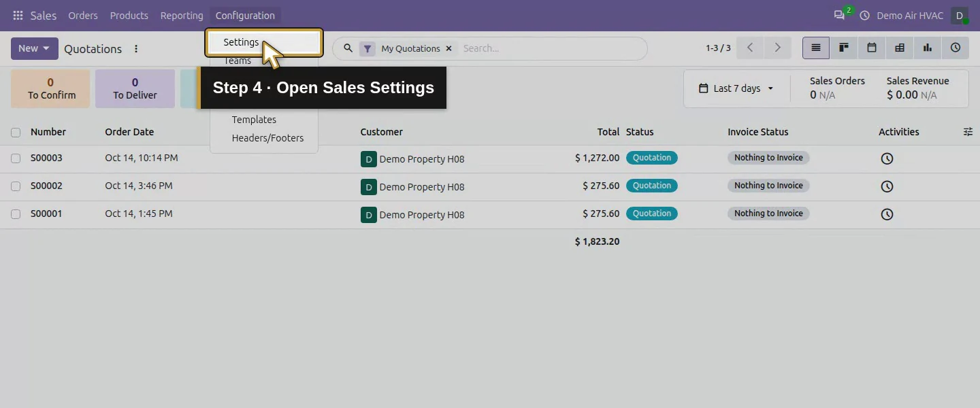Viewport: 980px width, 408px height.
Task: Tick checkbox for quotation S00003
Action: click(16, 158)
